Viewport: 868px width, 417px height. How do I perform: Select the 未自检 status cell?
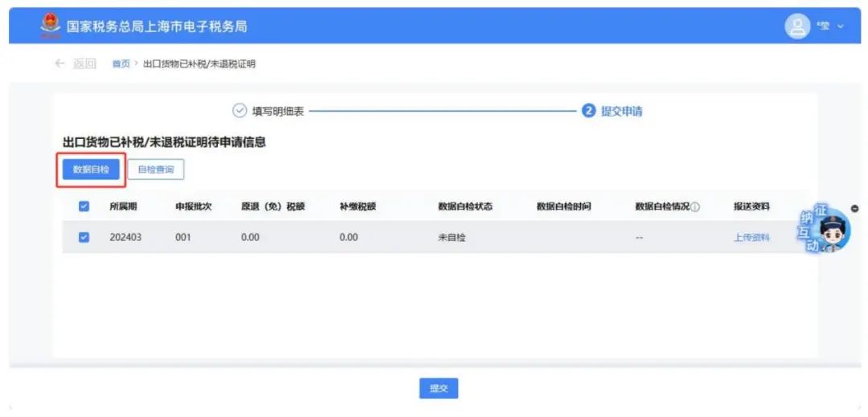452,238
